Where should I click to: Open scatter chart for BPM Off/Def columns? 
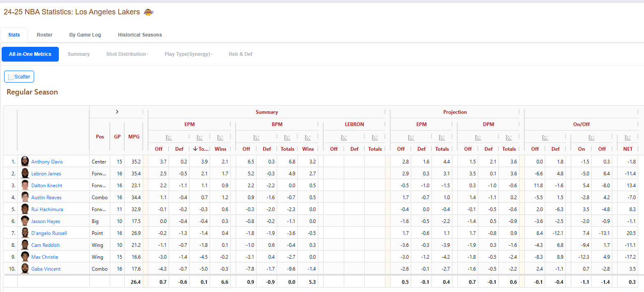click(257, 138)
